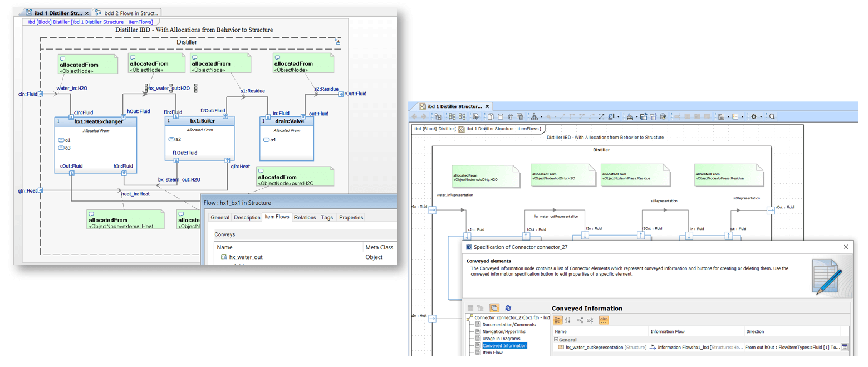Switch to the Relations tab in the Flow dialog
The image size is (868, 367).
tap(304, 217)
